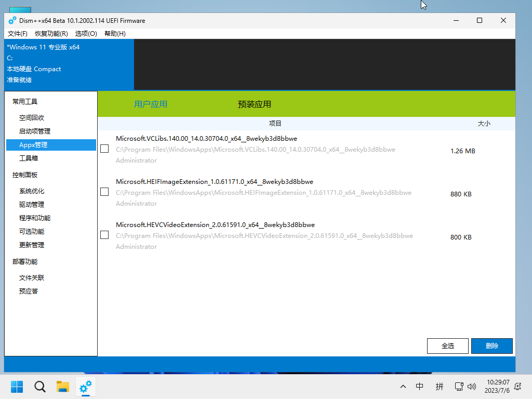532x399 pixels.
Task: Check the Microsoft.VCLibs package checkbox
Action: point(104,149)
